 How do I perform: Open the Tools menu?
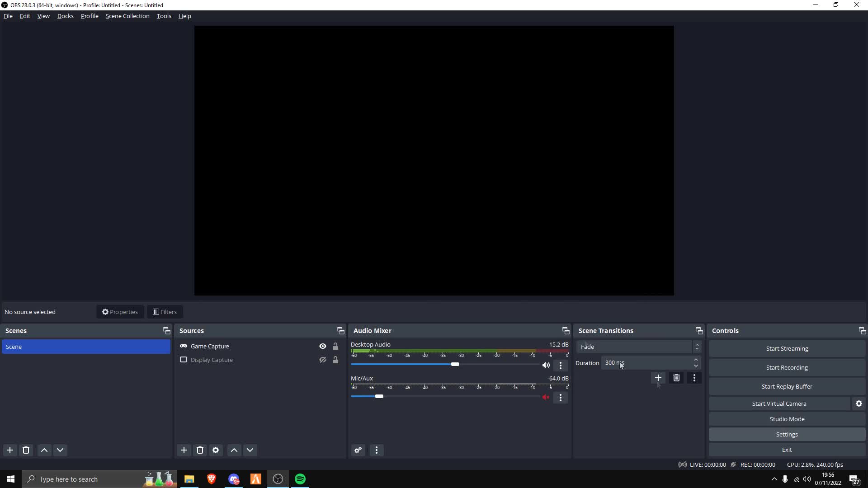point(164,16)
